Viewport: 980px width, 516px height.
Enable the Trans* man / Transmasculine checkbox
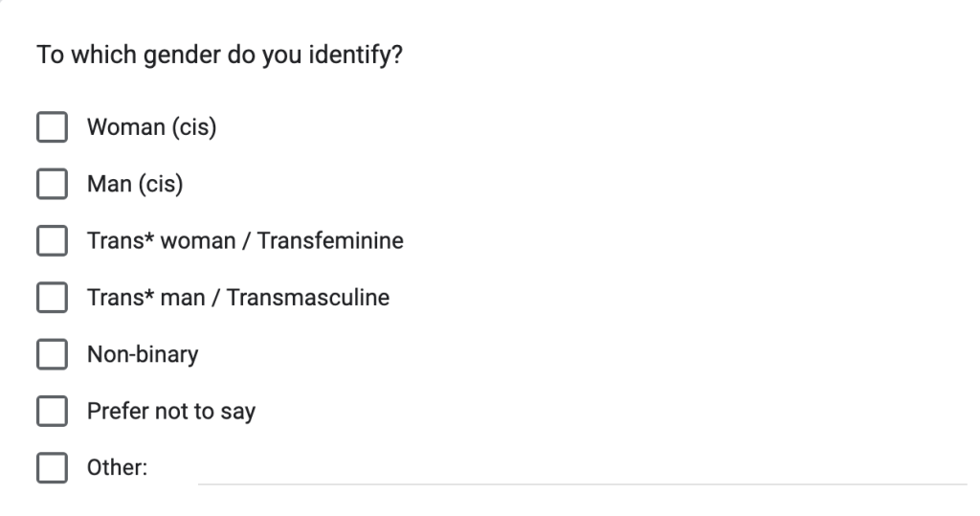pos(52,298)
